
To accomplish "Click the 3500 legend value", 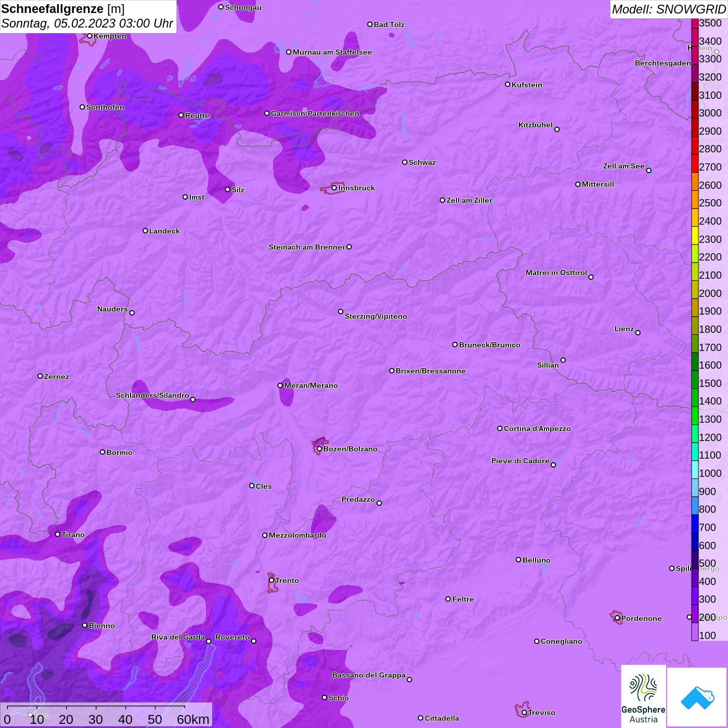I will [710, 23].
